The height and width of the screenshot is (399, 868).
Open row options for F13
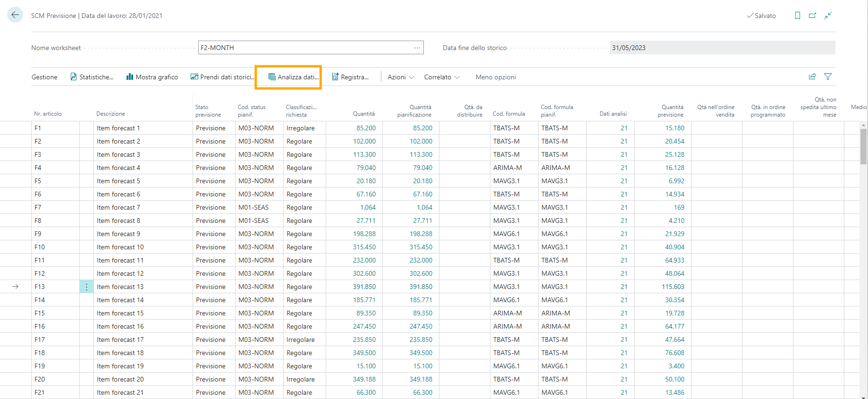[x=86, y=287]
